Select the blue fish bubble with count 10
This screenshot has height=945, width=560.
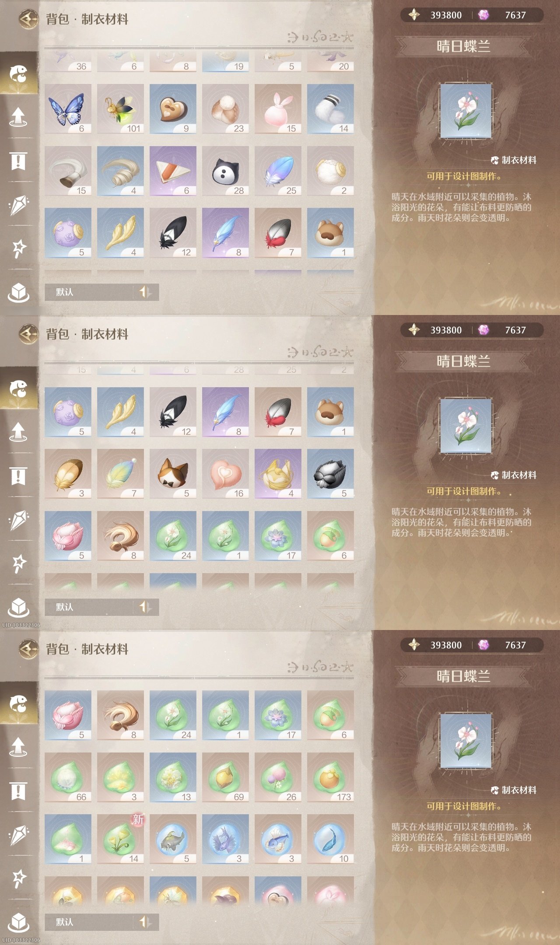click(x=330, y=839)
